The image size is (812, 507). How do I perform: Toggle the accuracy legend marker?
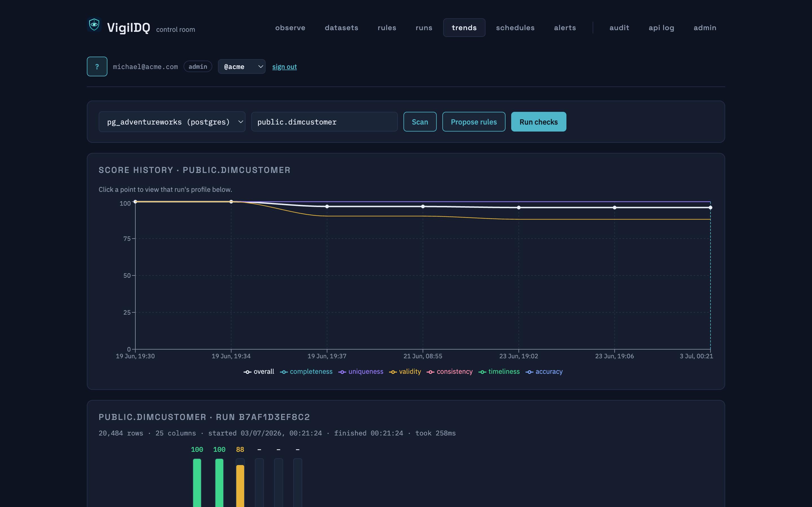tap(529, 372)
